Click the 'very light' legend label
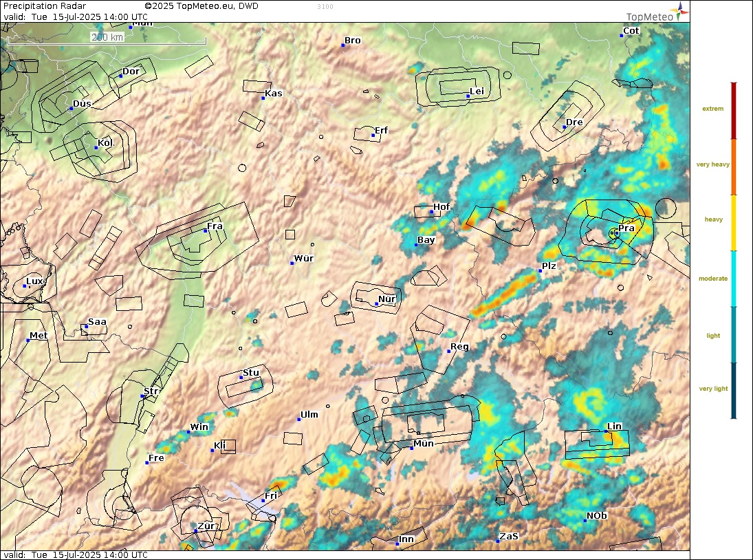 coord(713,388)
